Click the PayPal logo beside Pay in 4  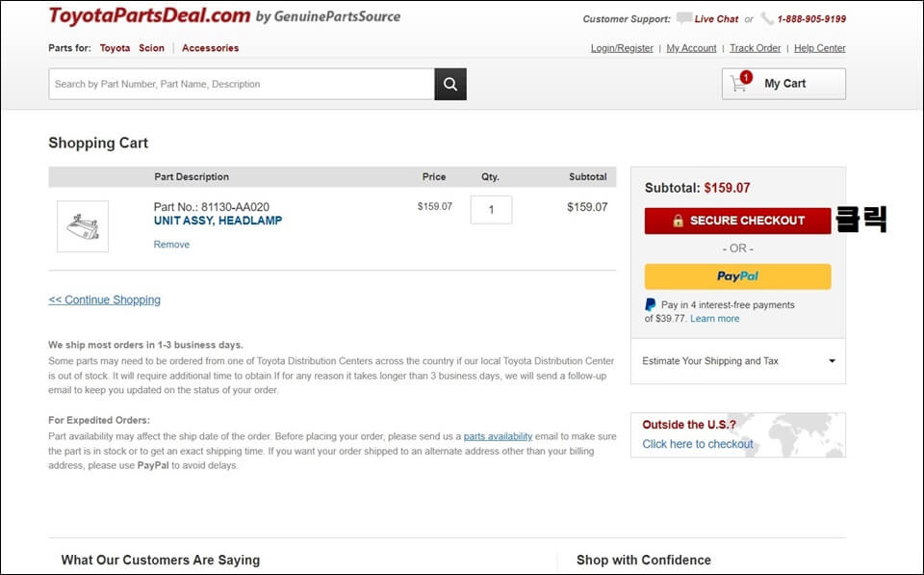(650, 305)
